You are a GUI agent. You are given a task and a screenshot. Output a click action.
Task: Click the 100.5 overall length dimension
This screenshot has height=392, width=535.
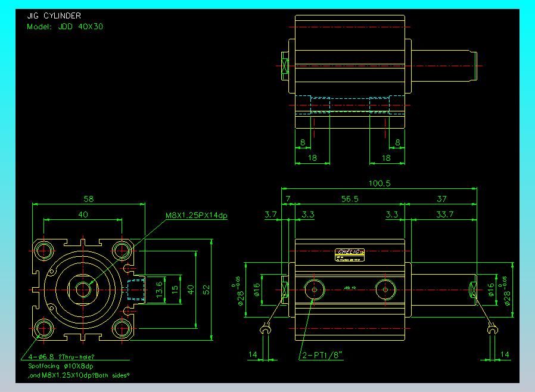(380, 183)
